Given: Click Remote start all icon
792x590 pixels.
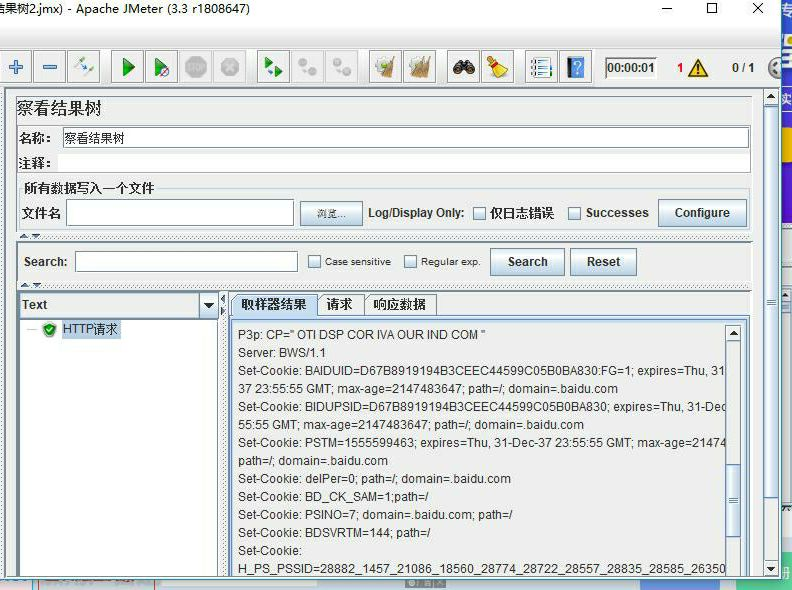Looking at the screenshot, I should point(273,67).
